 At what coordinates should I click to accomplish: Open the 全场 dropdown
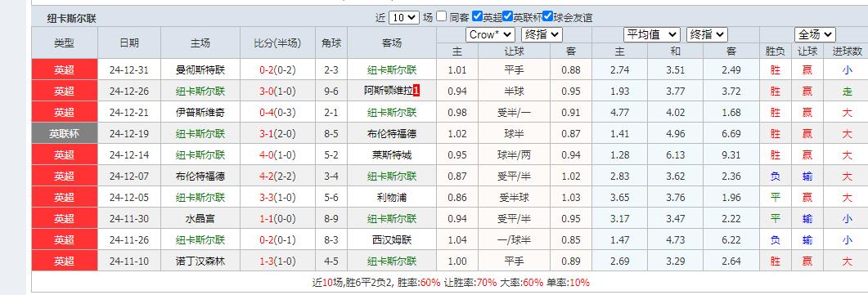815,35
